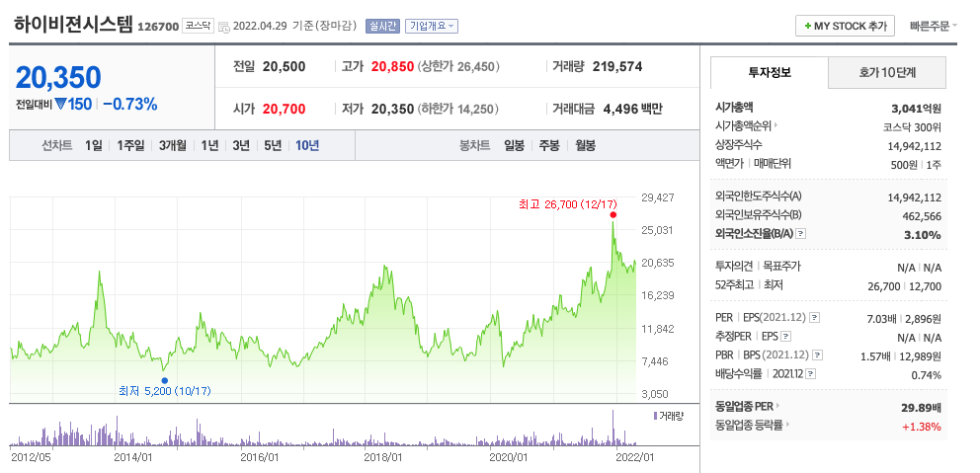Viewport: 980px width, 473px height.
Task: Click the 거래량 legend in volume chart
Action: tap(668, 416)
